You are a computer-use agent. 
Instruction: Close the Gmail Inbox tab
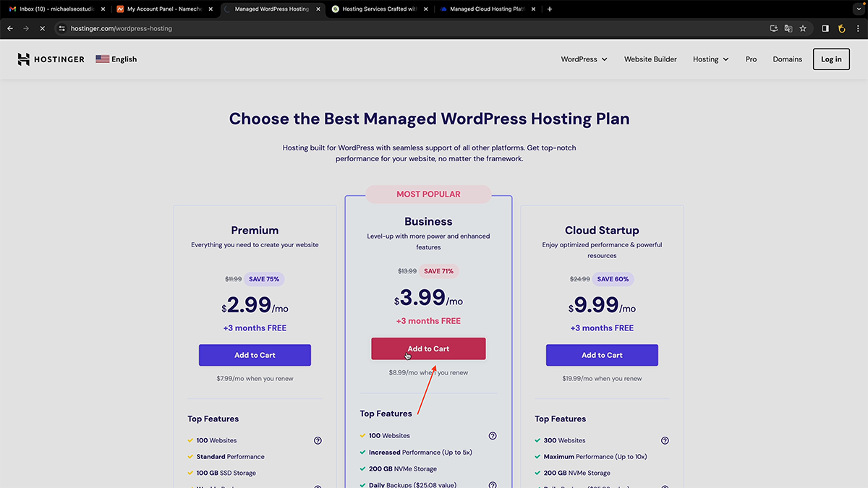pos(103,9)
